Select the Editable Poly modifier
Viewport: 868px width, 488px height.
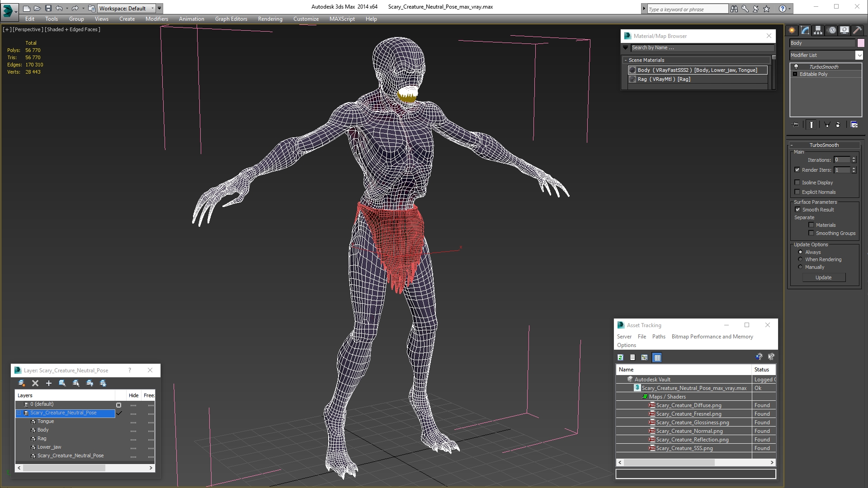point(814,74)
